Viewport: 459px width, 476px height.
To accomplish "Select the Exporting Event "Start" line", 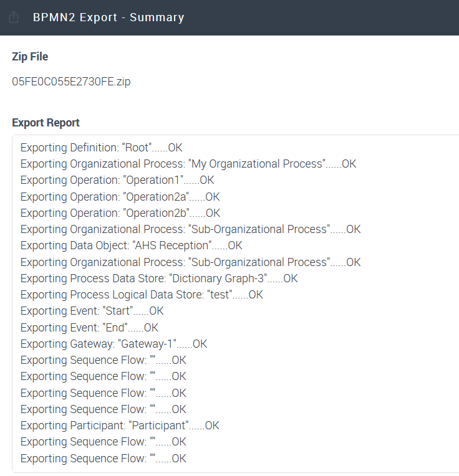I will click(x=92, y=311).
